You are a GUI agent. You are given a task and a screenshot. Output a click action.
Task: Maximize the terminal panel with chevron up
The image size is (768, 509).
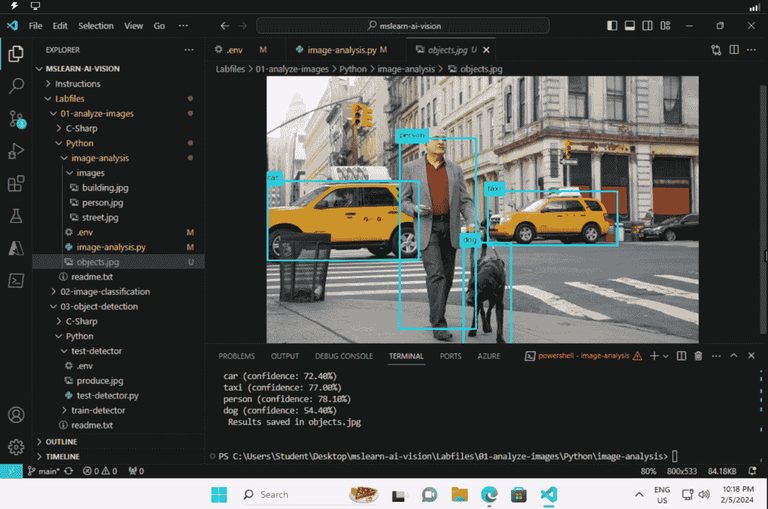734,355
